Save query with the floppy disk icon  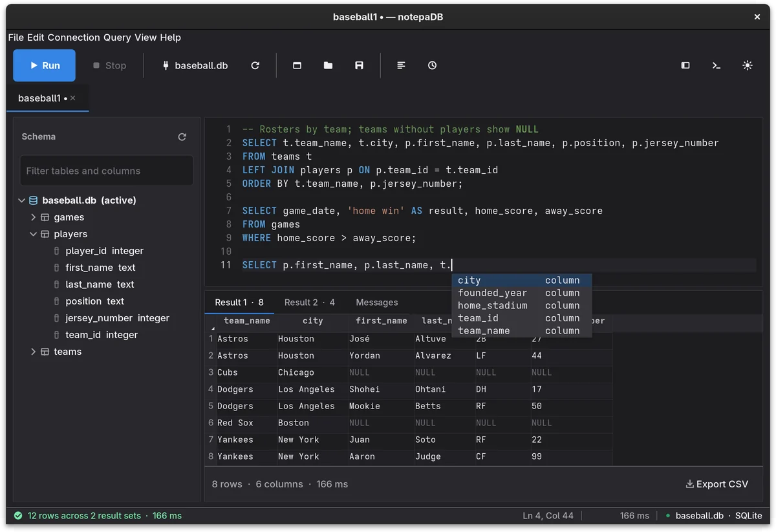(x=360, y=65)
